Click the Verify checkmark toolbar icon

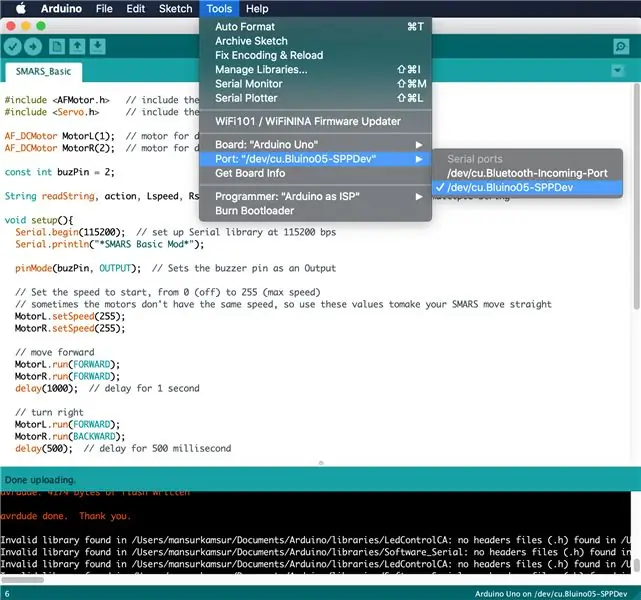click(x=13, y=47)
